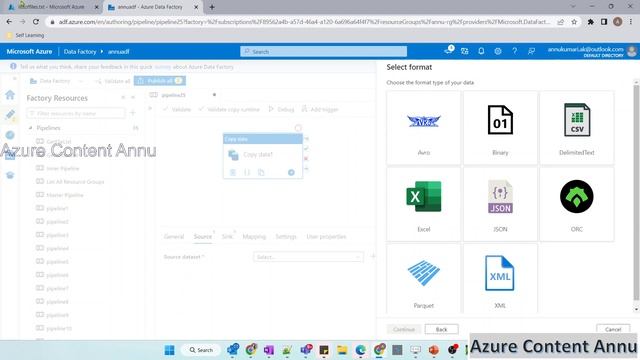This screenshot has height=360, width=640.
Task: Go to the Home icon in left sidebar
Action: [10, 95]
